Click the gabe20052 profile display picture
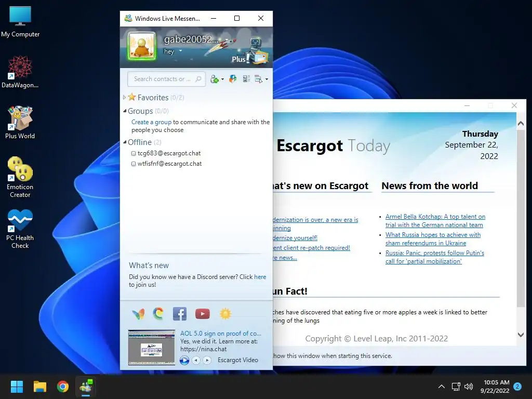This screenshot has height=399, width=532. (x=142, y=46)
